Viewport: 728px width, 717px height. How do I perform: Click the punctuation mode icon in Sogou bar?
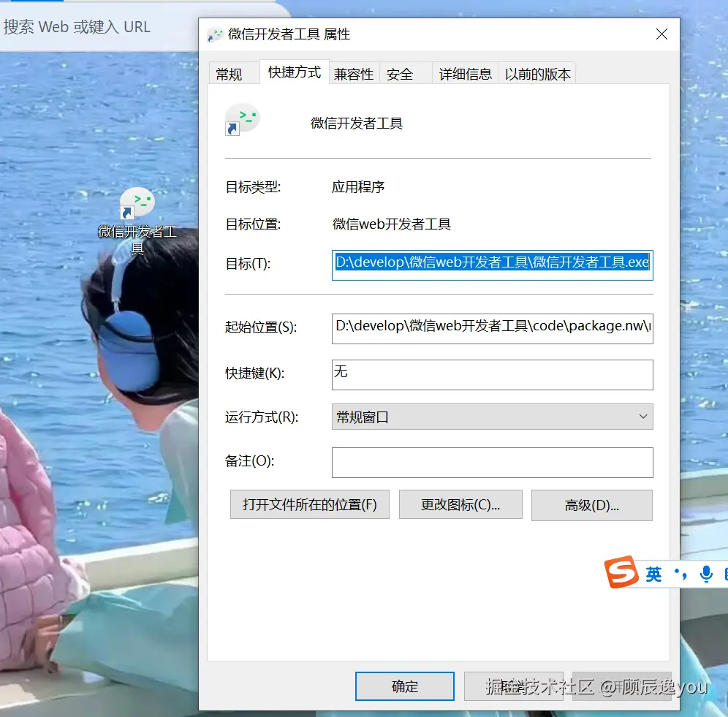coord(680,574)
